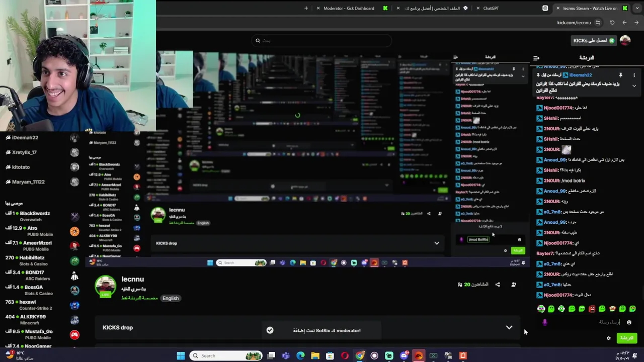Click the kick.com/iecnnu address bar
The width and height of the screenshot is (644, 362).
574,23
